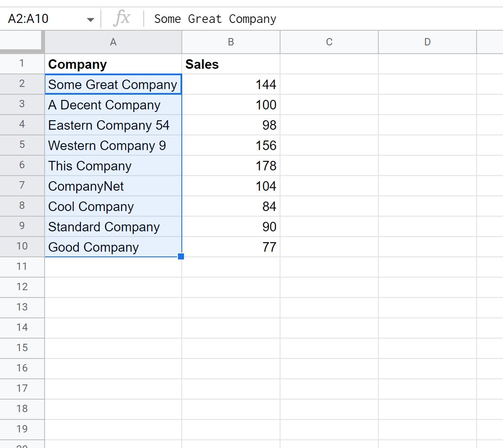Select cell containing Eastern Company 54

click(113, 125)
